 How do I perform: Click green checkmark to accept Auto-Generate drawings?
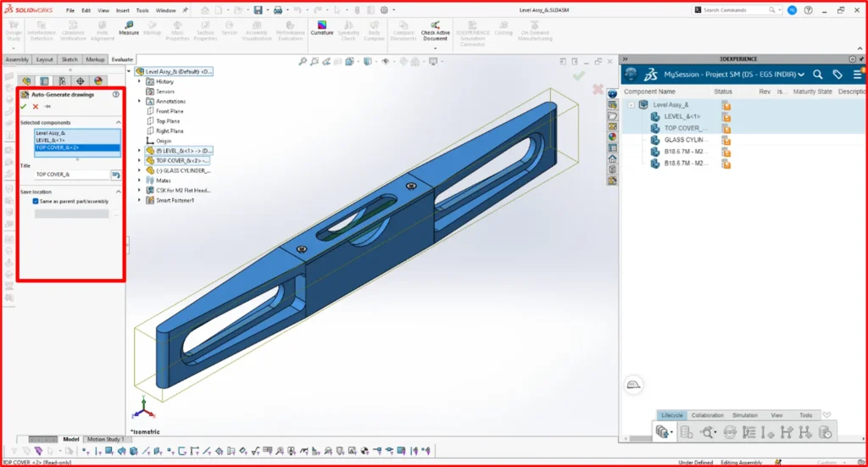(24, 107)
